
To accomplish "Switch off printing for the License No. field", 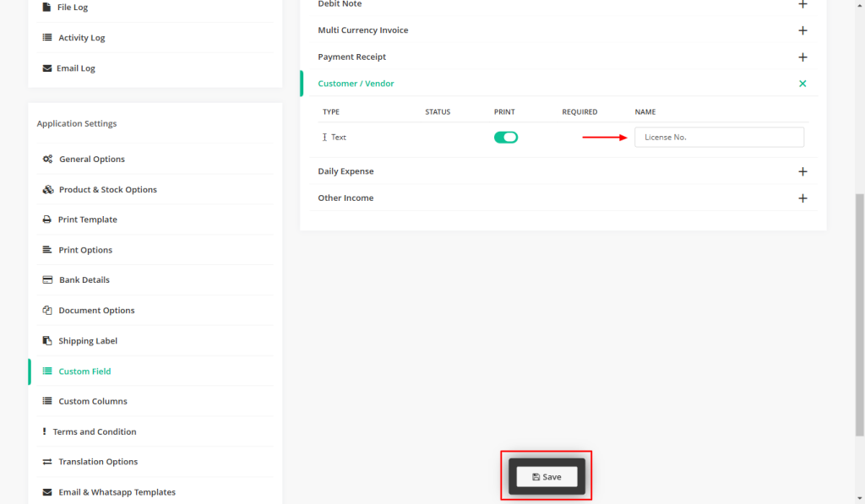I will pyautogui.click(x=506, y=137).
